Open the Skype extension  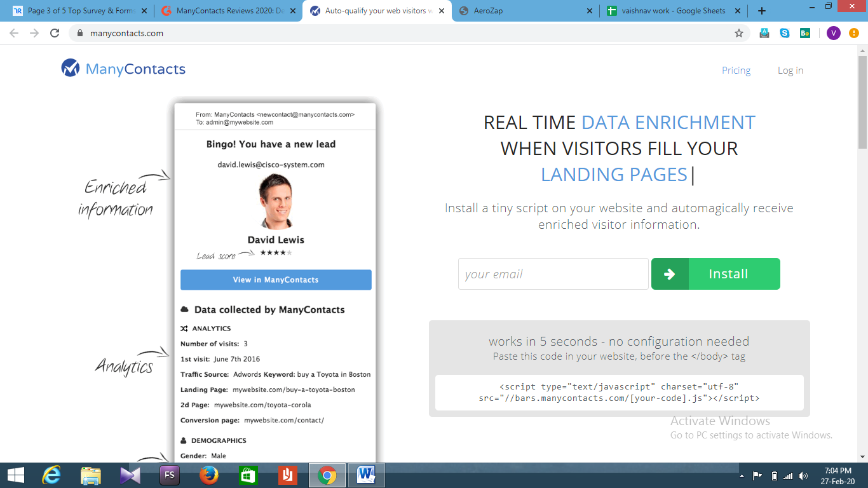(785, 33)
